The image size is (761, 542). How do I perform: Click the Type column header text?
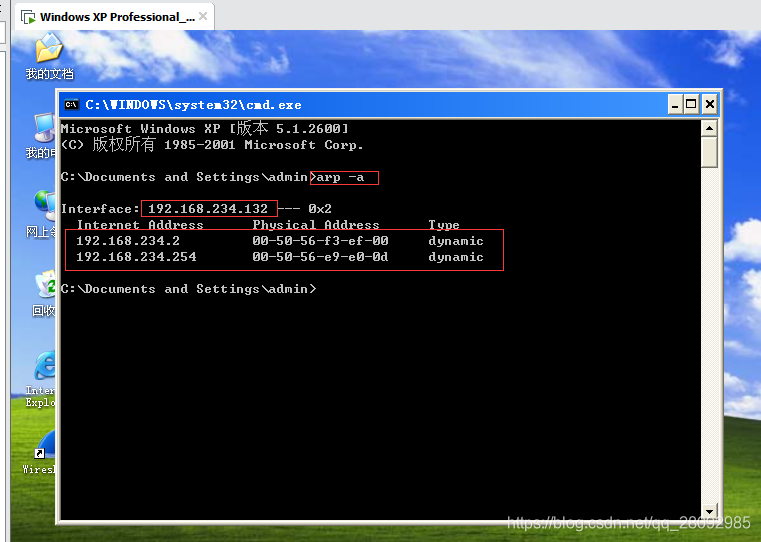coord(444,225)
